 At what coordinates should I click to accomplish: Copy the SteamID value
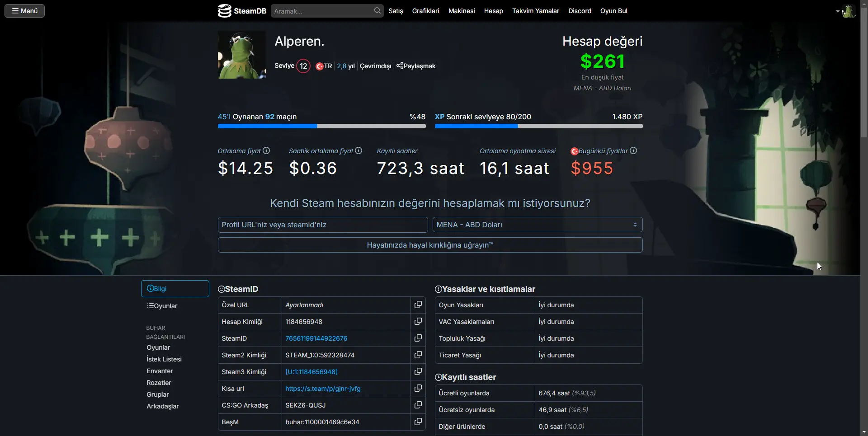tap(418, 338)
